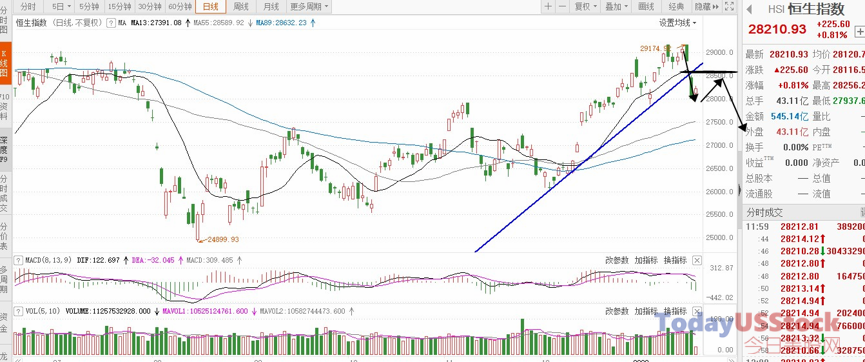The width and height of the screenshot is (865, 362).
Task: Switch to the 月线 monthly tab
Action: (x=271, y=7)
